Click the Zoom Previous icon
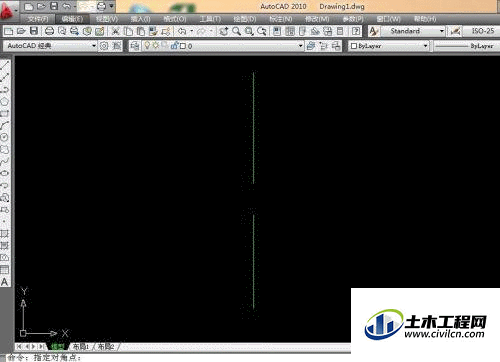 point(262,31)
